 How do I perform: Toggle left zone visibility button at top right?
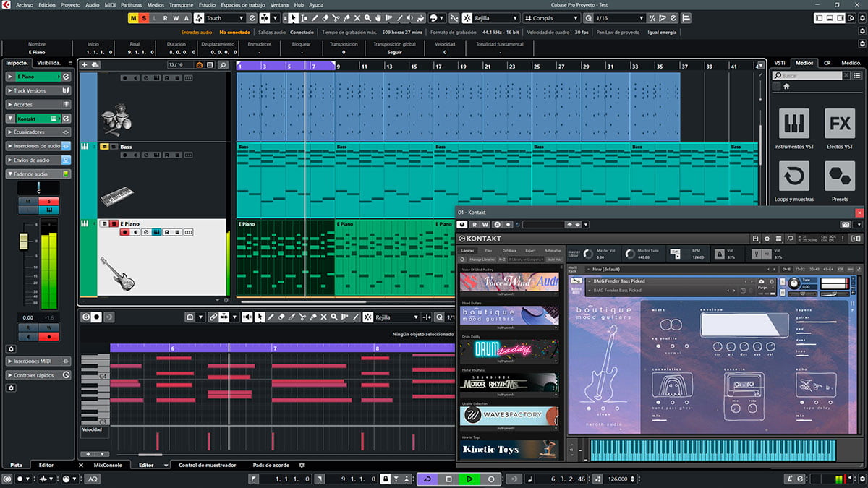pos(819,17)
